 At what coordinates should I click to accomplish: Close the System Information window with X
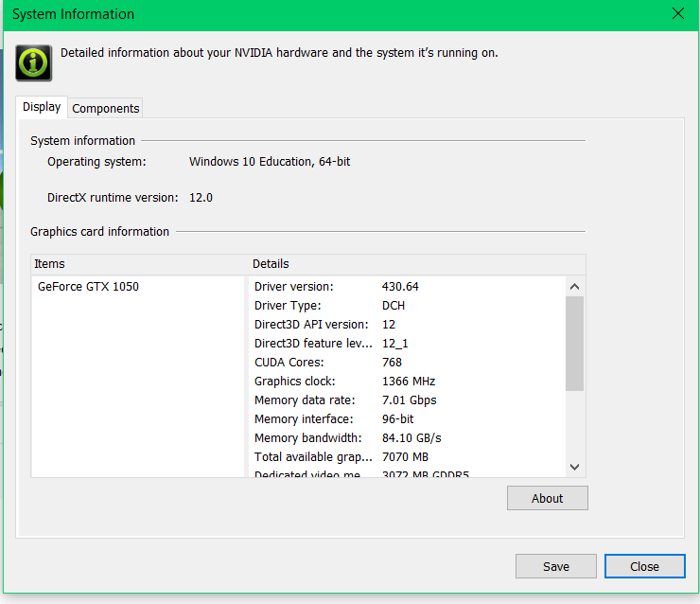(677, 14)
